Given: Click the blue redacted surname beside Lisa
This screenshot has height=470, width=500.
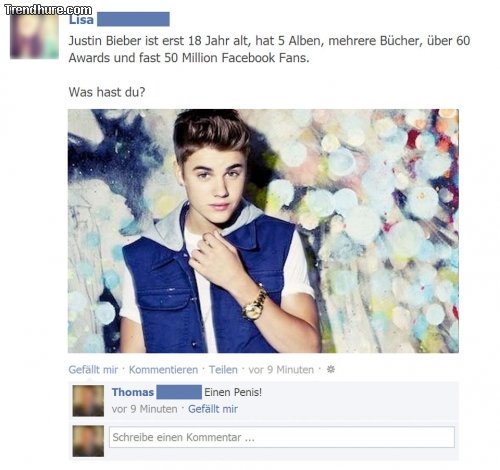Looking at the screenshot, I should [x=133, y=19].
